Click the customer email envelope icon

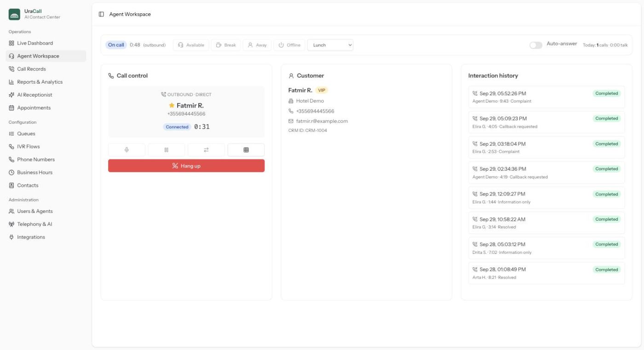[x=291, y=121]
